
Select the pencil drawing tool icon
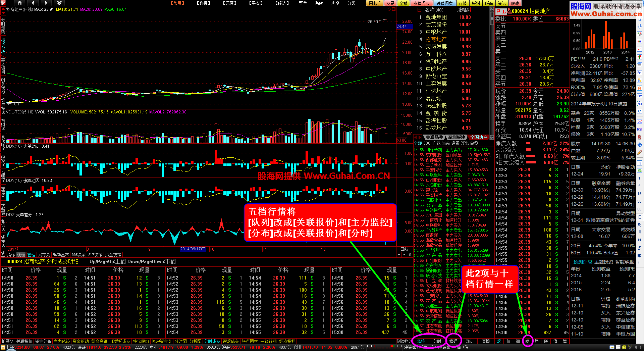click(x=640, y=153)
